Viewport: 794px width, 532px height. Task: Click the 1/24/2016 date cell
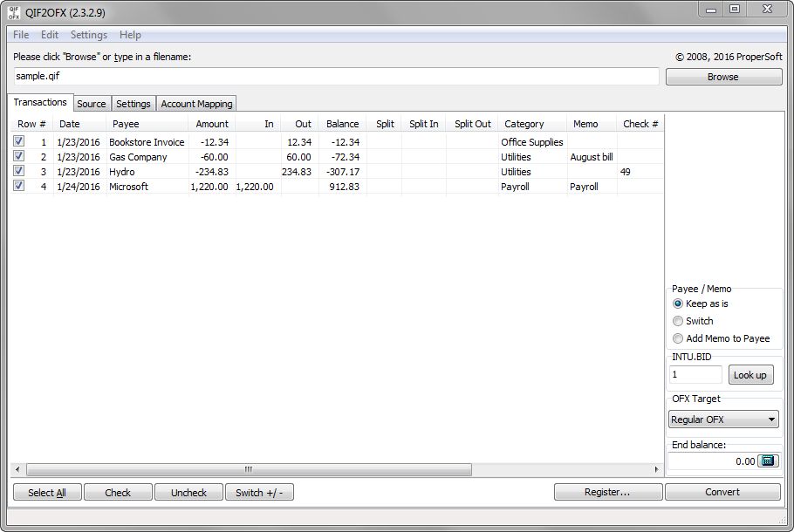pos(79,187)
